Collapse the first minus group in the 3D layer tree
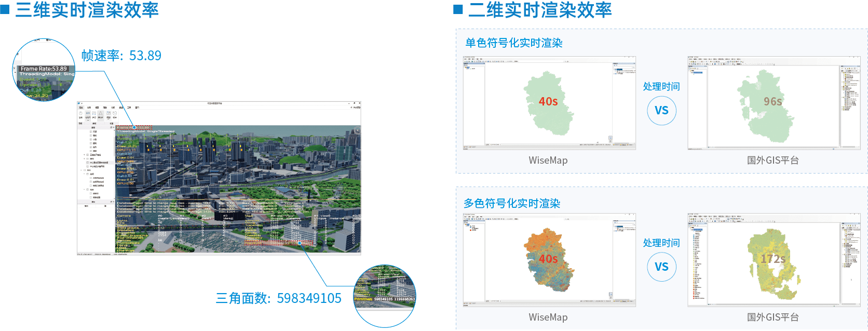Image resolution: width=868 pixels, height=331 pixels. coord(82,170)
